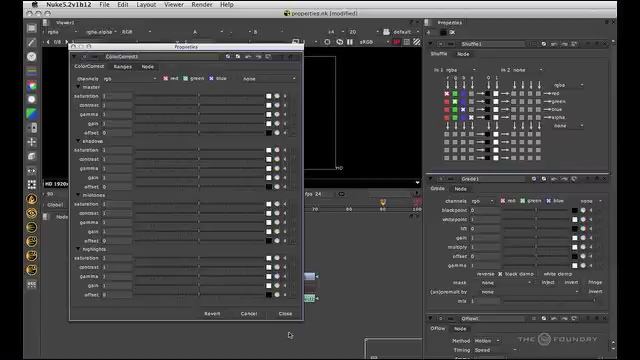
Task: Enable the white clamp checkbox in Grade1
Action: pyautogui.click(x=539, y=274)
